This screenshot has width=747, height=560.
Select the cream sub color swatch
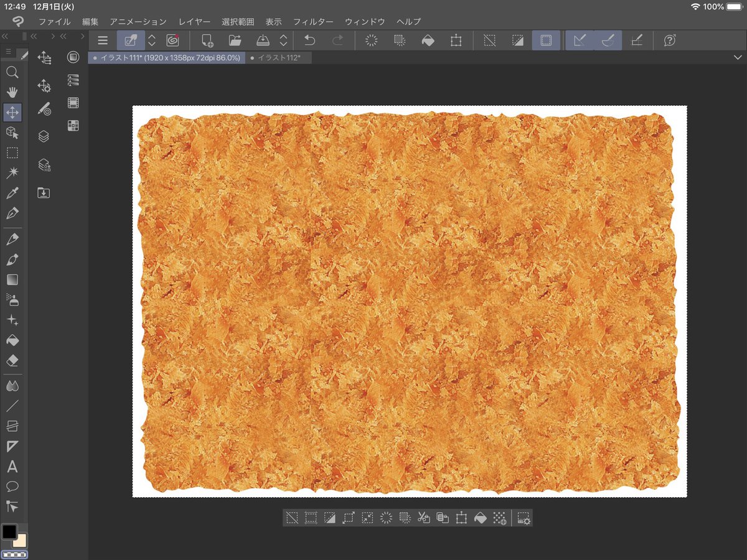click(21, 539)
